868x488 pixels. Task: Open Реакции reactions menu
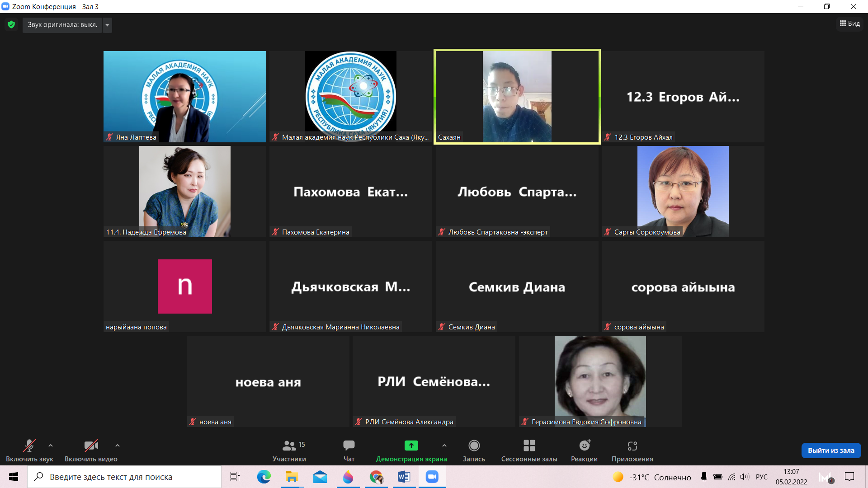(584, 446)
